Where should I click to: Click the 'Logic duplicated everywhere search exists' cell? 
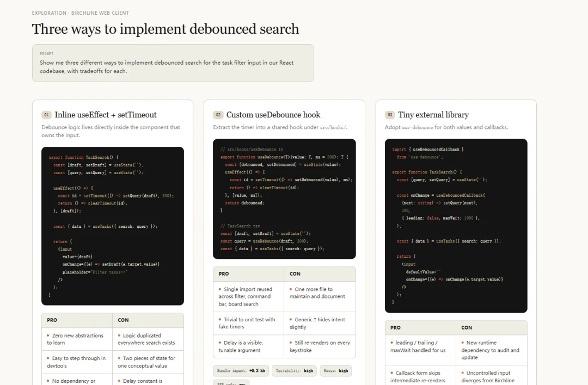148,339
